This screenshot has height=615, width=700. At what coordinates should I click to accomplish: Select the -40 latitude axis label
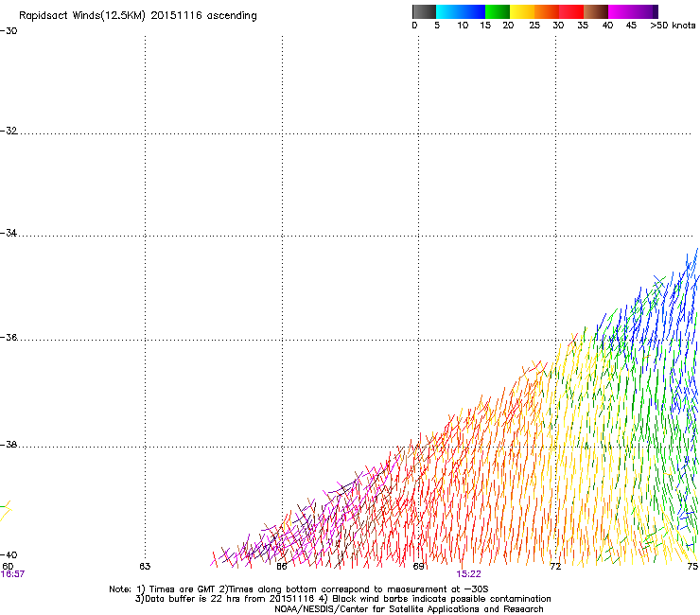point(9,554)
